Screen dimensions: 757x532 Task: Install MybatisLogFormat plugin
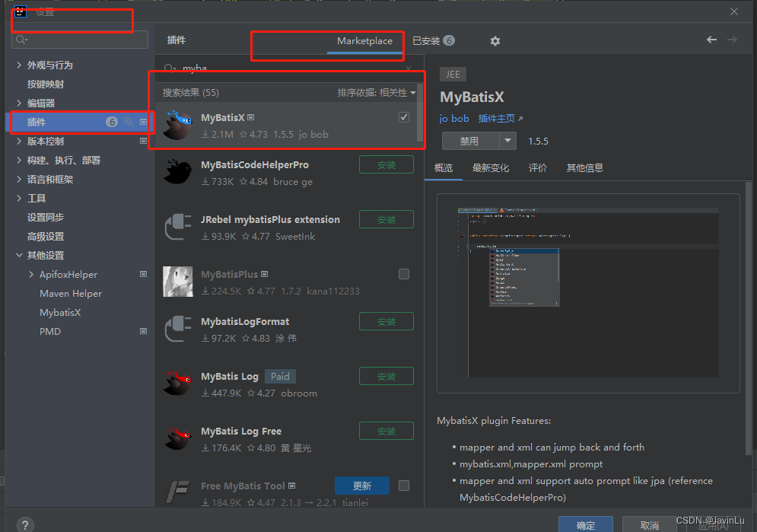386,321
